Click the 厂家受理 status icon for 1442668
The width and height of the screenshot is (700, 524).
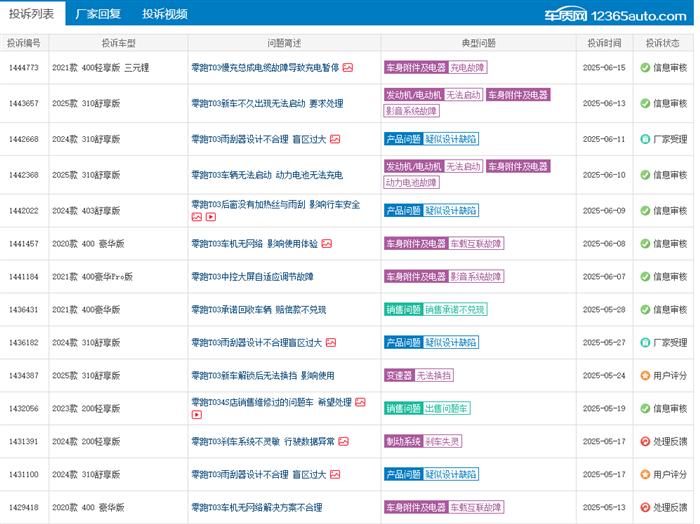pyautogui.click(x=645, y=139)
